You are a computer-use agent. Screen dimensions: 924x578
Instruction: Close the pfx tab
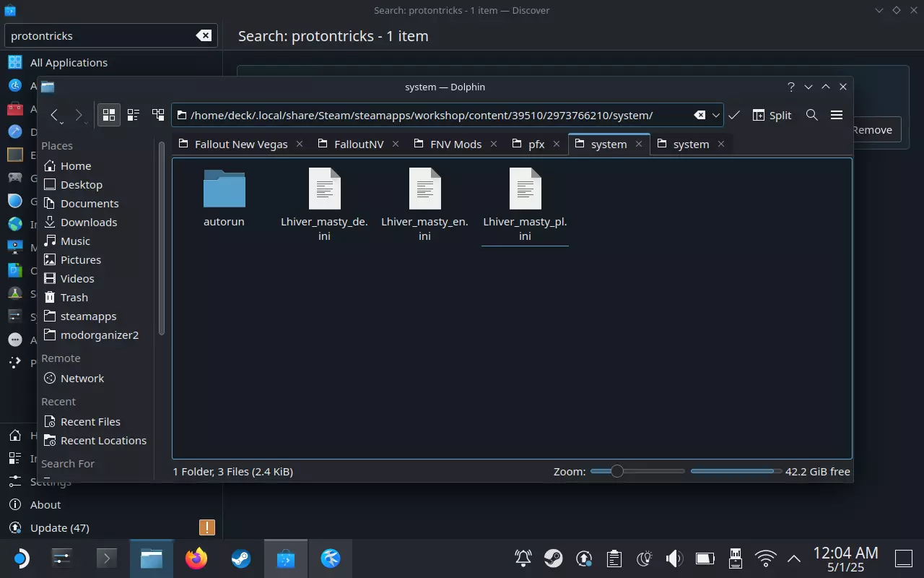tap(557, 144)
